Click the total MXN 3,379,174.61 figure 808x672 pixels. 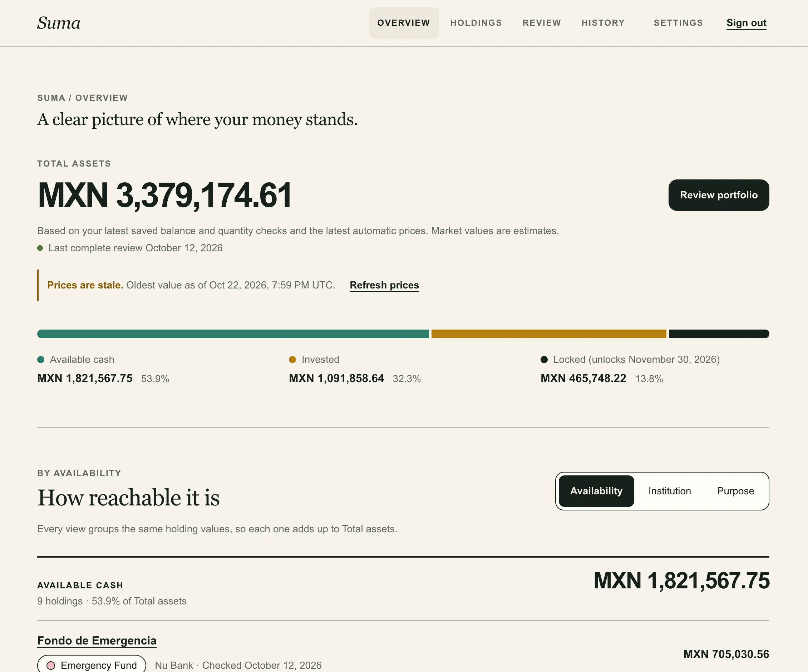[164, 196]
